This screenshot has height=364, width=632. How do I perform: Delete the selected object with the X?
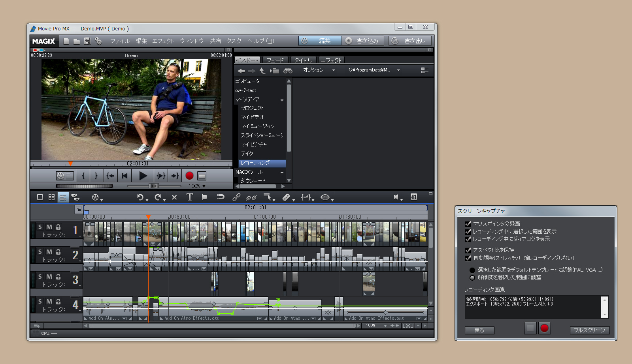pos(174,197)
